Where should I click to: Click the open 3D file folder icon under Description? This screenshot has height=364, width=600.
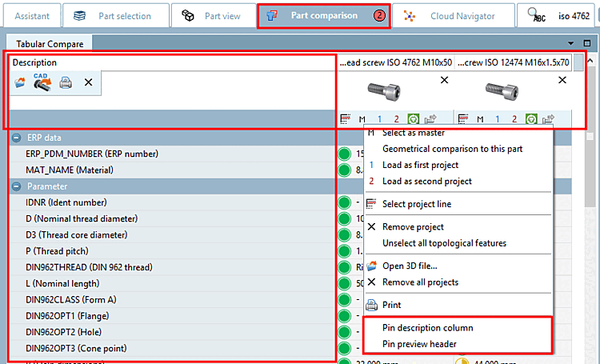pos(20,82)
